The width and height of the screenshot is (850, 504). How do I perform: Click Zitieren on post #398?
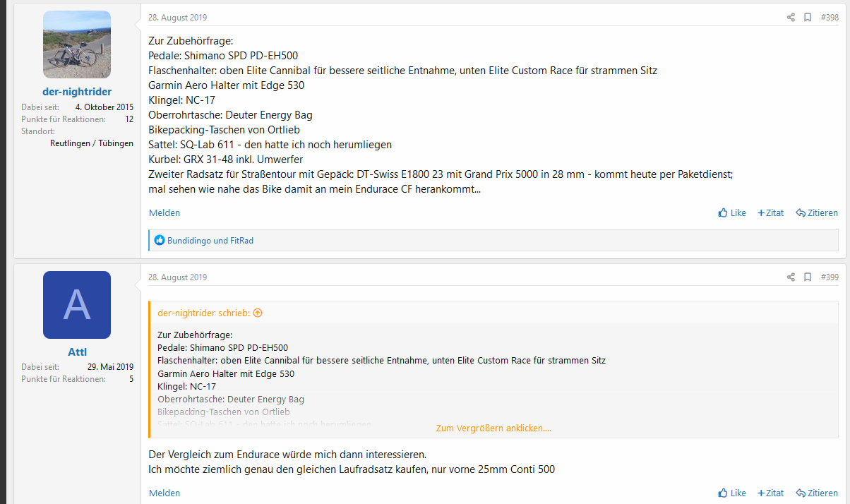click(x=817, y=212)
